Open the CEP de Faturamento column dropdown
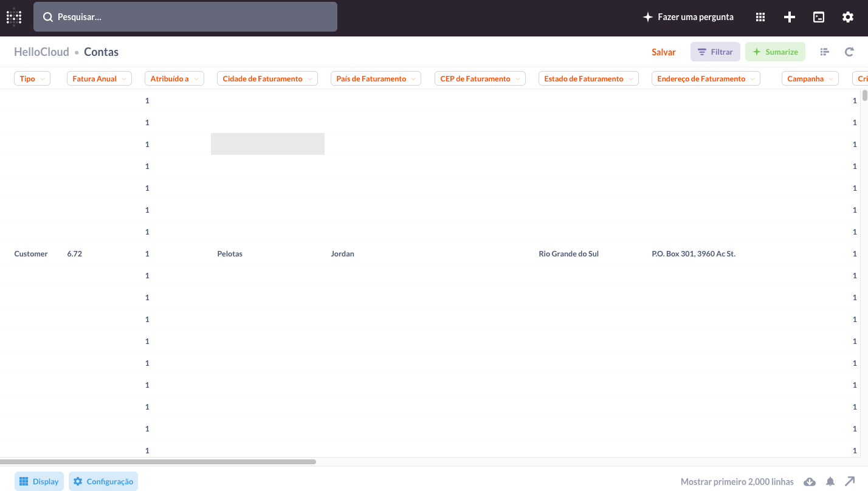The image size is (868, 491). point(480,78)
